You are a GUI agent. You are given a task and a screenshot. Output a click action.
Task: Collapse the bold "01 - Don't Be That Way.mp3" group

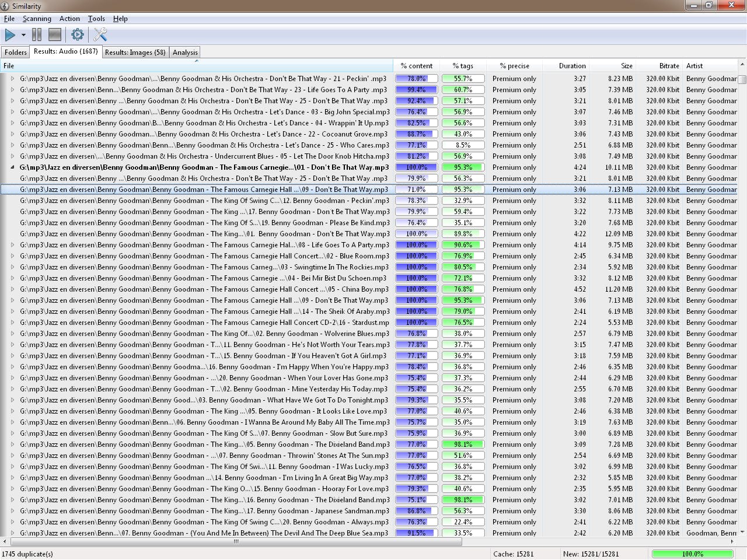tap(12, 167)
